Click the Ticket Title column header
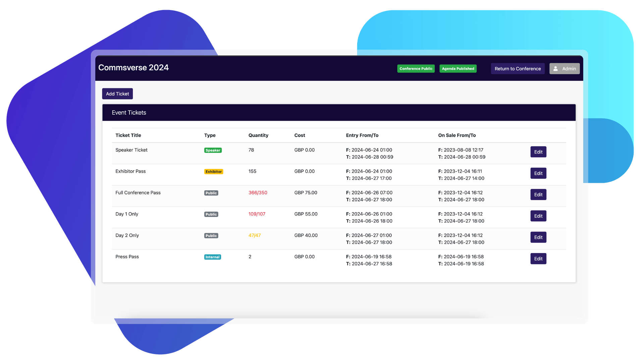 pos(128,135)
